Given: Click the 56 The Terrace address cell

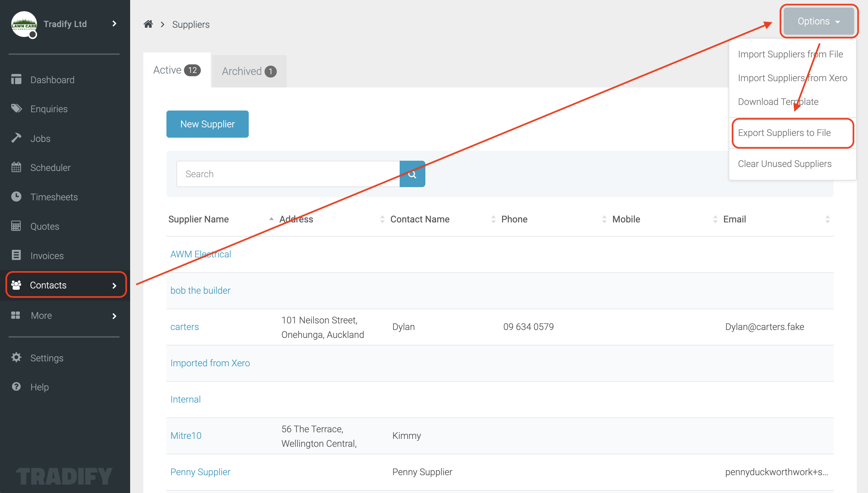Looking at the screenshot, I should pos(319,436).
